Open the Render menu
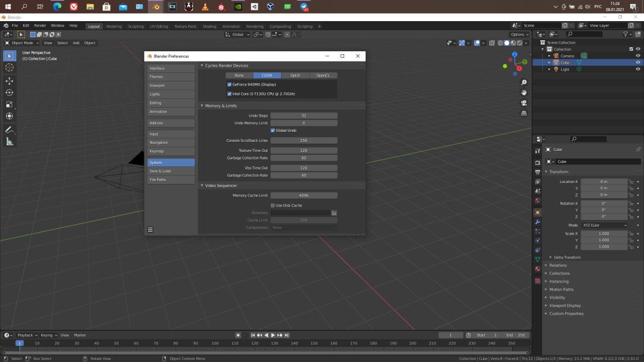The height and width of the screenshot is (362, 644). pyautogui.click(x=40, y=26)
